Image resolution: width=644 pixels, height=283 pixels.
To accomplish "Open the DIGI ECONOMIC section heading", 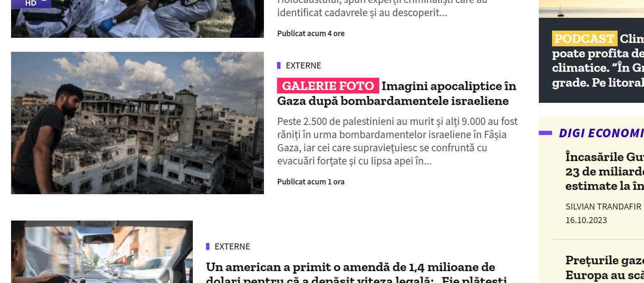I will [601, 133].
